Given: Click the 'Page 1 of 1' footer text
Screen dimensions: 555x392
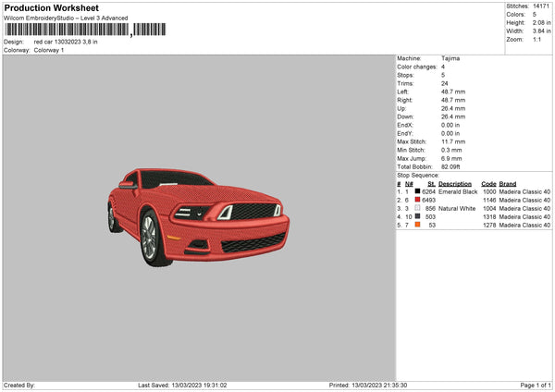Looking at the screenshot, I should pos(536,386).
